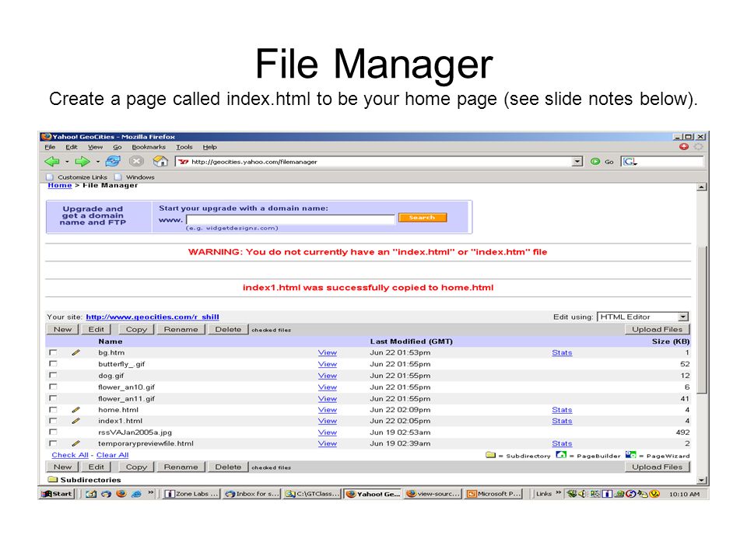
Task: Click the pencil edit icon for index1.html
Action: (x=75, y=421)
